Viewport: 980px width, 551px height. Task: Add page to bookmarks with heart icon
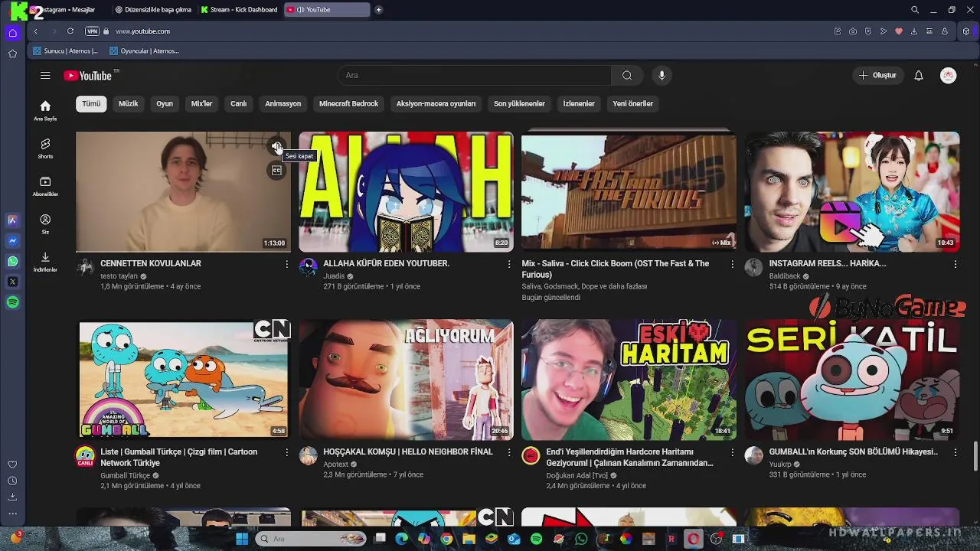899,31
